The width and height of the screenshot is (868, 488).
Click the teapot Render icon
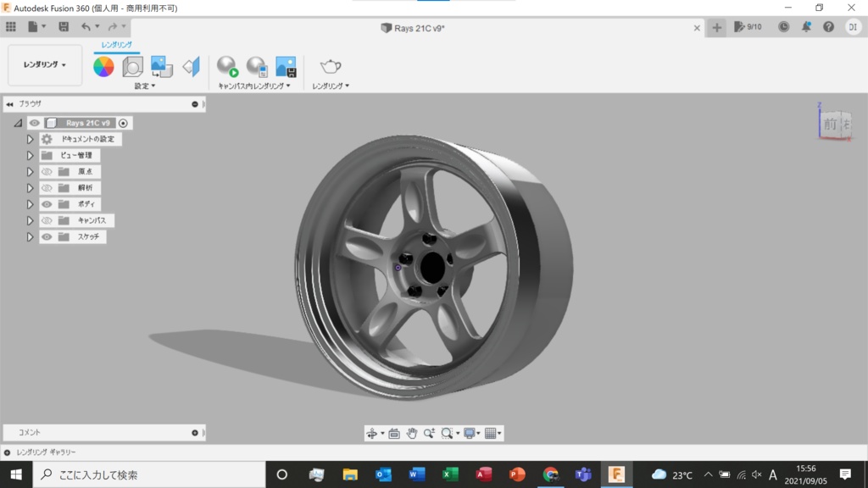click(x=331, y=67)
